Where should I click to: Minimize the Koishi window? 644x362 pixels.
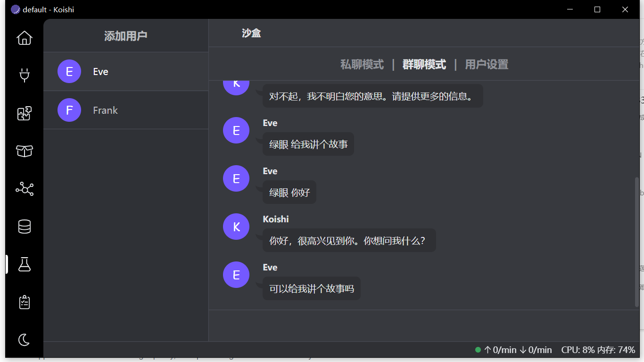(570, 9)
